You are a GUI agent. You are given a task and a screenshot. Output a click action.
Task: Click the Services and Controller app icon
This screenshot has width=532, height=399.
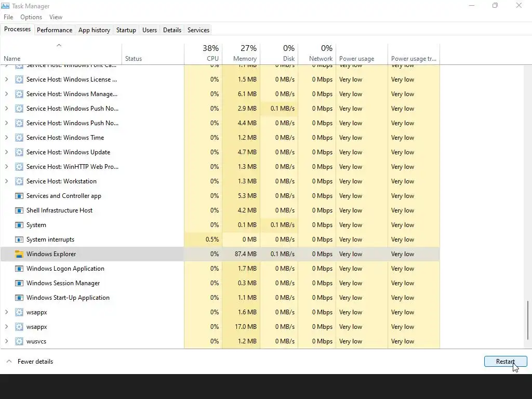point(19,196)
